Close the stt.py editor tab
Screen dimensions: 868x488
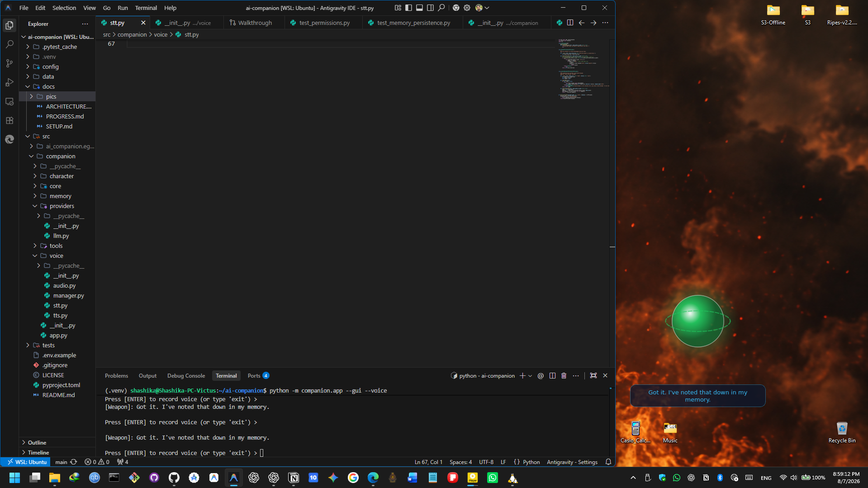tap(143, 23)
